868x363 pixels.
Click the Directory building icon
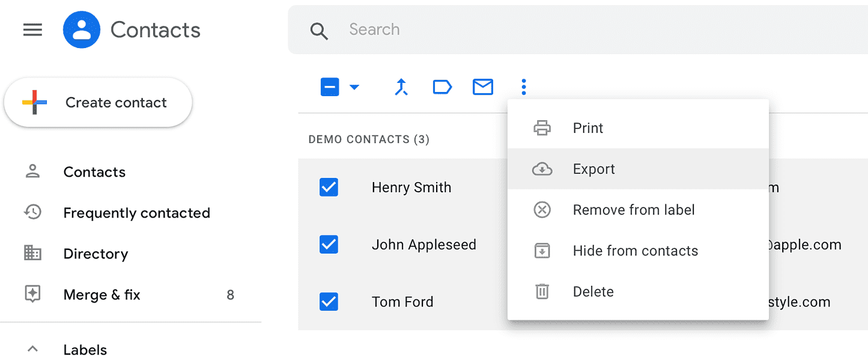point(32,253)
